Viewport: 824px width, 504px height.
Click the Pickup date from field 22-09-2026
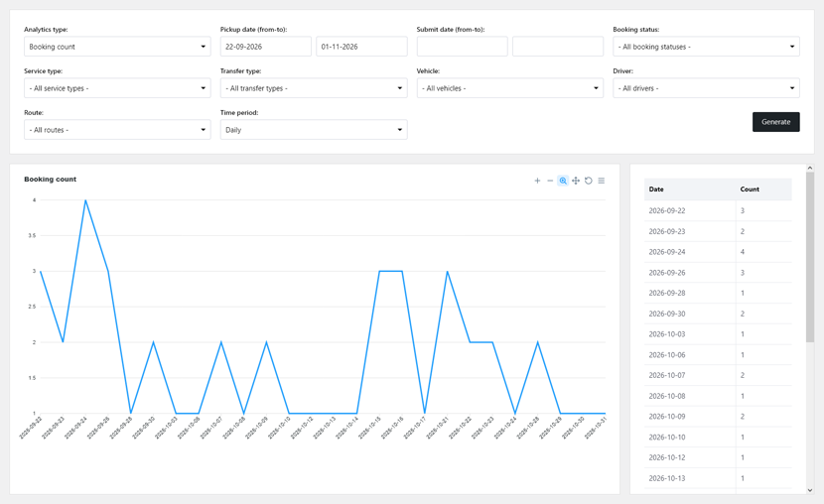click(x=266, y=47)
